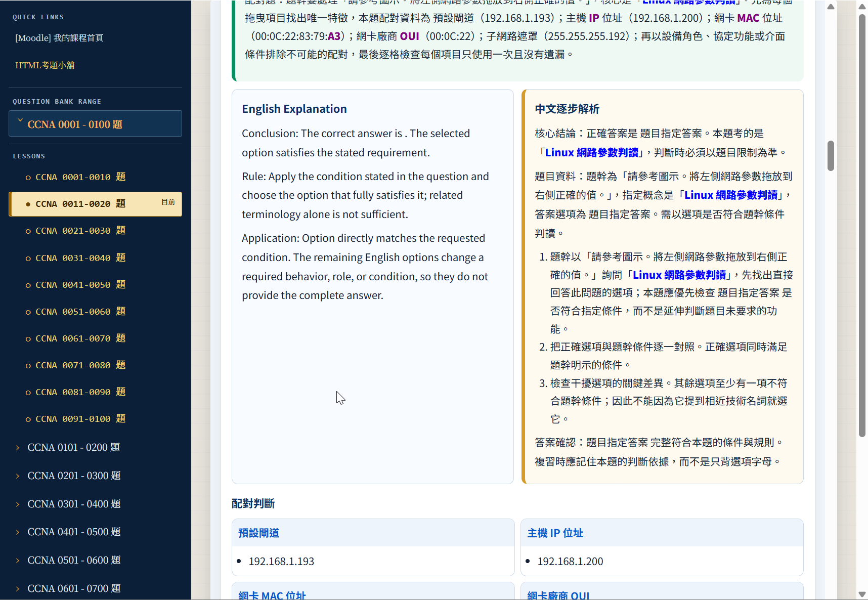Click the page scrollbar down arrow
868x600 pixels.
(x=862, y=594)
